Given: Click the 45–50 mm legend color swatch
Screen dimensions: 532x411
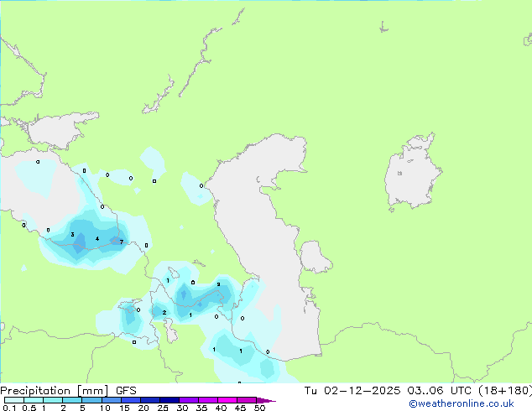Looking at the screenshot, I should coord(247,400).
